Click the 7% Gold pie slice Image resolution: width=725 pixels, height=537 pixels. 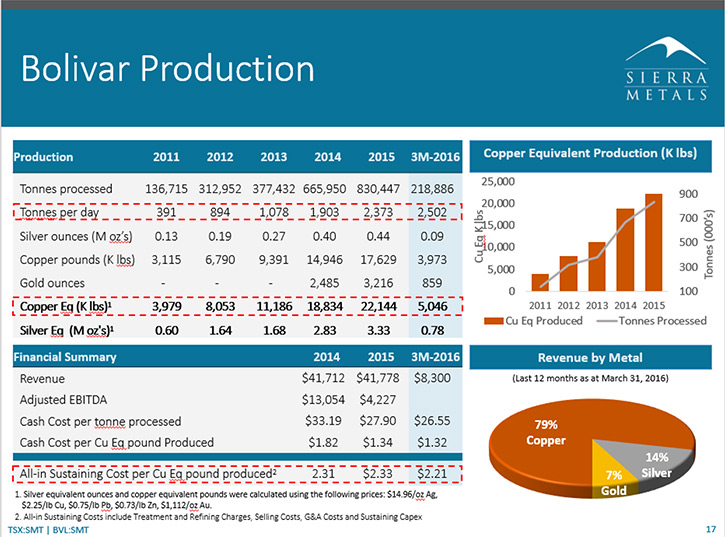click(x=614, y=482)
